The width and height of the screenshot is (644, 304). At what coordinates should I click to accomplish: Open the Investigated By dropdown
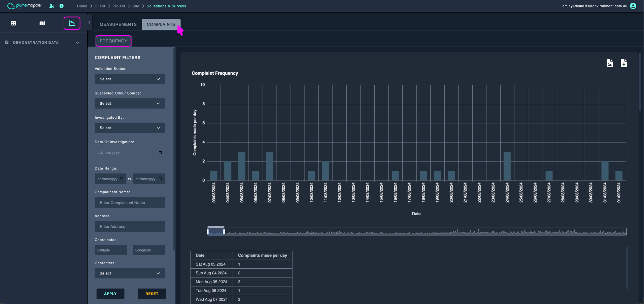tap(130, 128)
